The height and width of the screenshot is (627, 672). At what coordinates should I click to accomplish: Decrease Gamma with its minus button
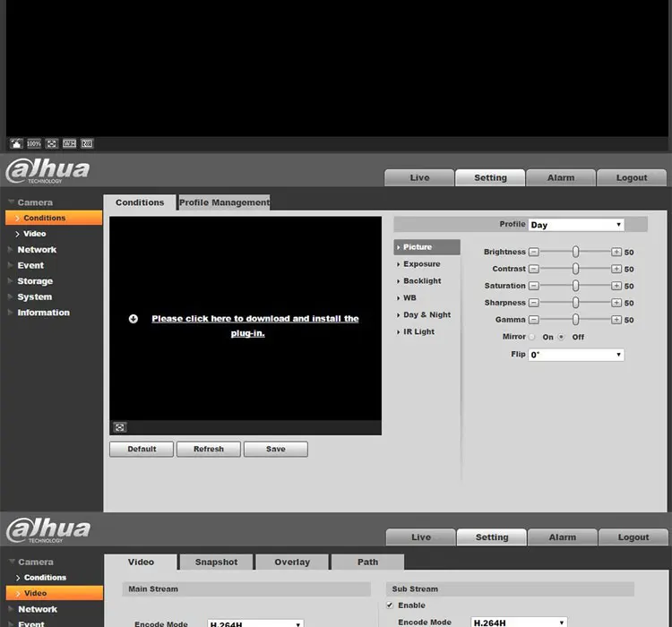pos(534,320)
